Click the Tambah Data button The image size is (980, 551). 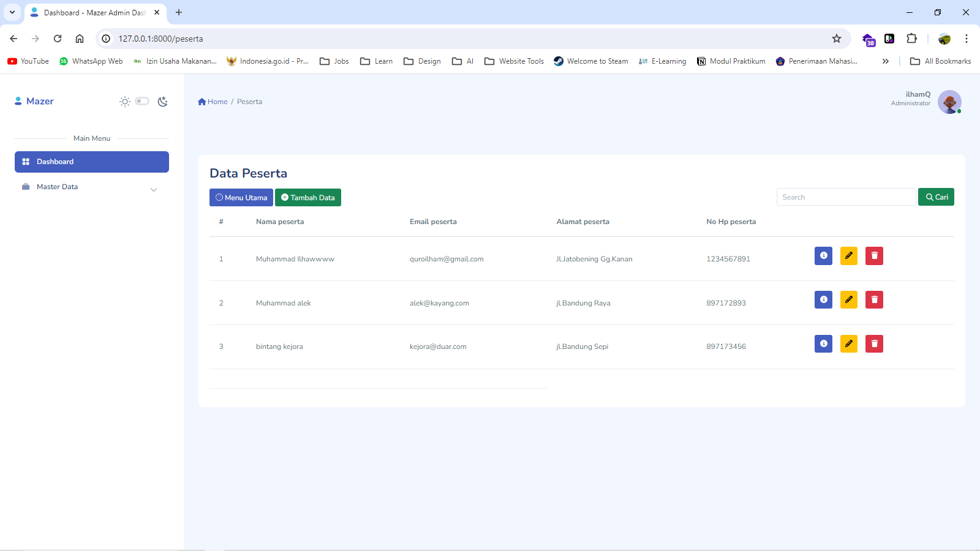pyautogui.click(x=308, y=198)
